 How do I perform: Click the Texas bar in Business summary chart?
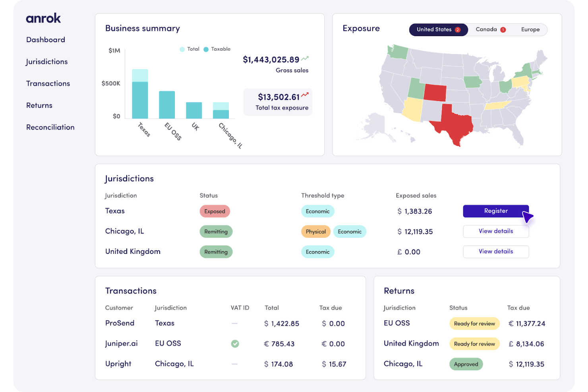coord(140,93)
